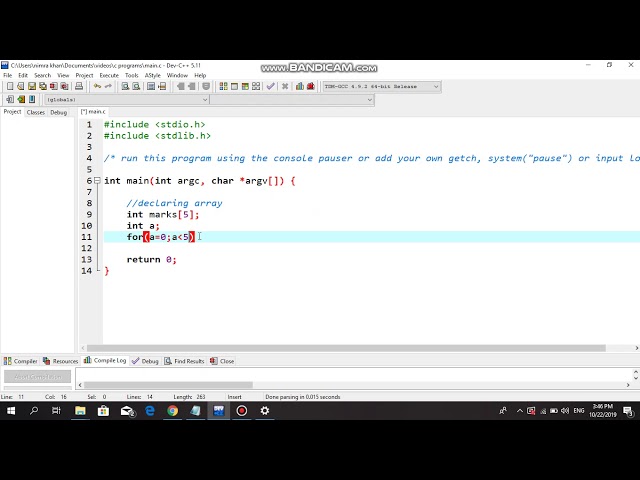Click the Print toolbar icon
This screenshot has height=480, width=640.
click(79, 86)
